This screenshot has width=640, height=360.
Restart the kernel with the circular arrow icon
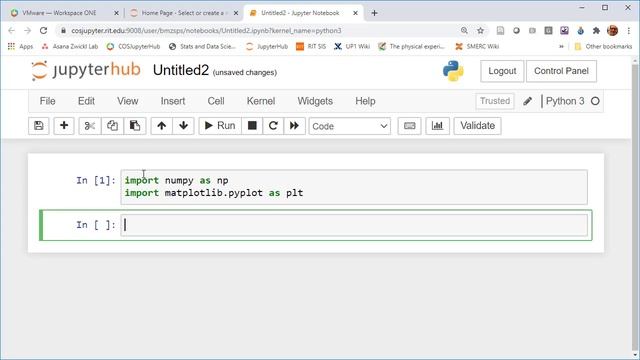coord(273,126)
